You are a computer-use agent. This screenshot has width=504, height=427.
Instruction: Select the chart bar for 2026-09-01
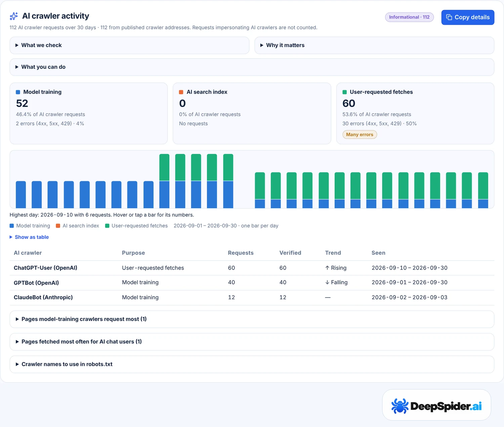click(x=21, y=195)
